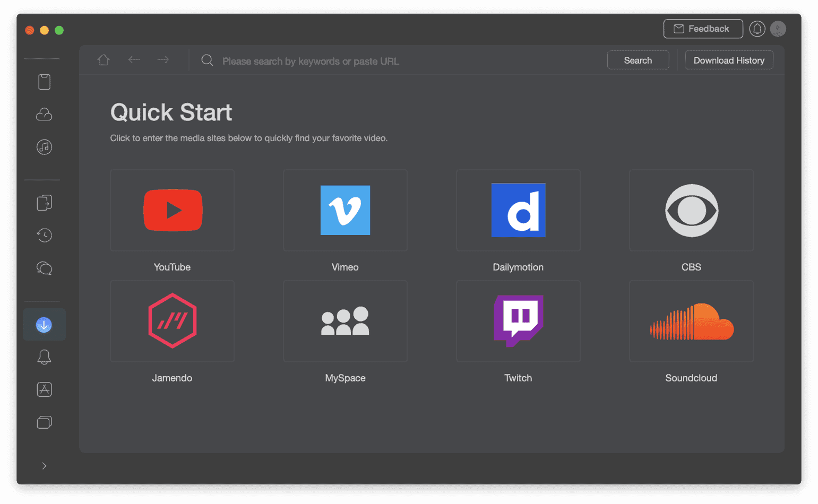Image resolution: width=818 pixels, height=504 pixels.
Task: Select the Media Downloader arrow icon
Action: coord(44,324)
